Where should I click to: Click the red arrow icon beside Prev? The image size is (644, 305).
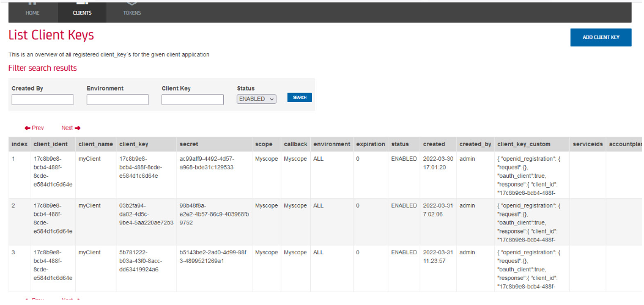pyautogui.click(x=28, y=128)
